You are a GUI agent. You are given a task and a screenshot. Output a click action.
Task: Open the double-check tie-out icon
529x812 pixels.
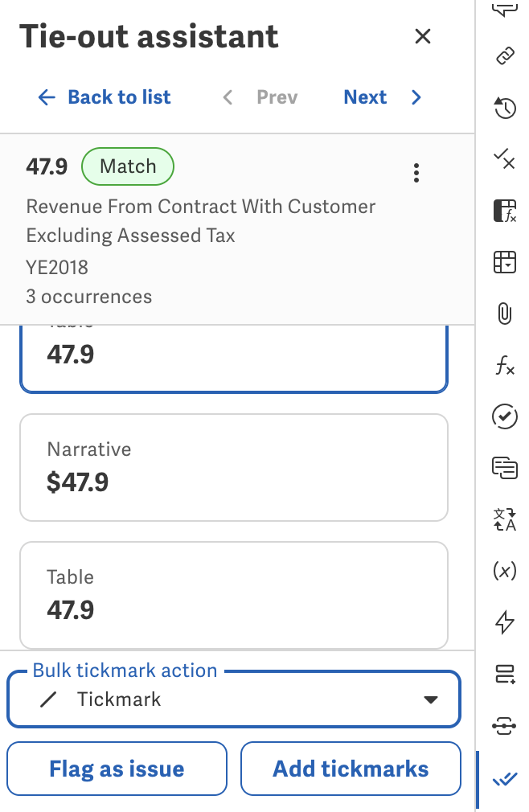coord(505,779)
